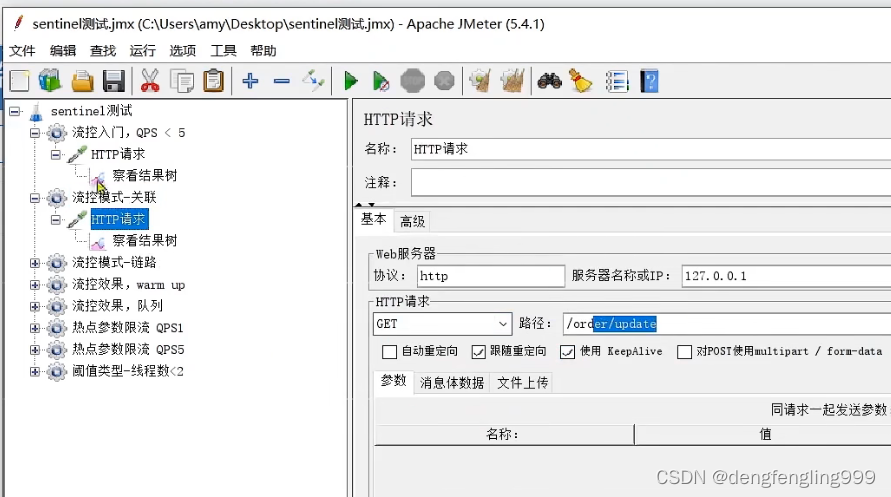Collapse the 流控模式-关联 group
This screenshot has height=497, width=891.
[x=35, y=198]
